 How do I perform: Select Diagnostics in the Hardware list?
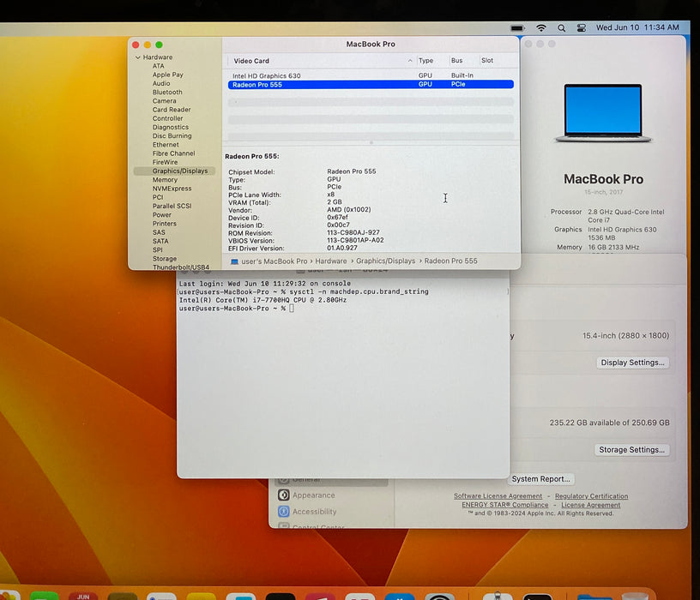[x=171, y=127]
